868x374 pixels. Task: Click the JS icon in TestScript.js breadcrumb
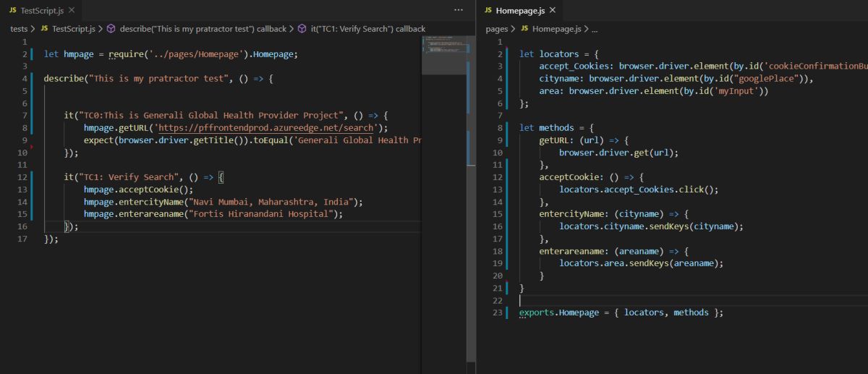tap(45, 29)
